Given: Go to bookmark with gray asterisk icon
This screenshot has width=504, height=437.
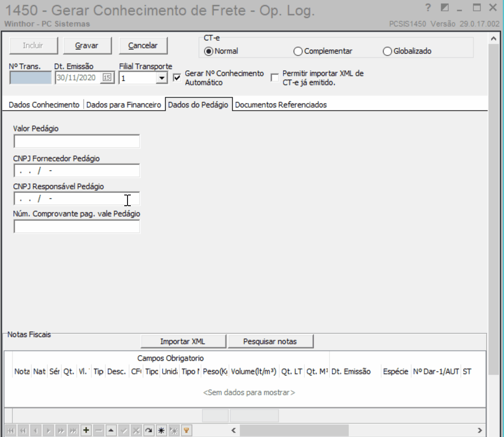Looking at the screenshot, I should 174,430.
